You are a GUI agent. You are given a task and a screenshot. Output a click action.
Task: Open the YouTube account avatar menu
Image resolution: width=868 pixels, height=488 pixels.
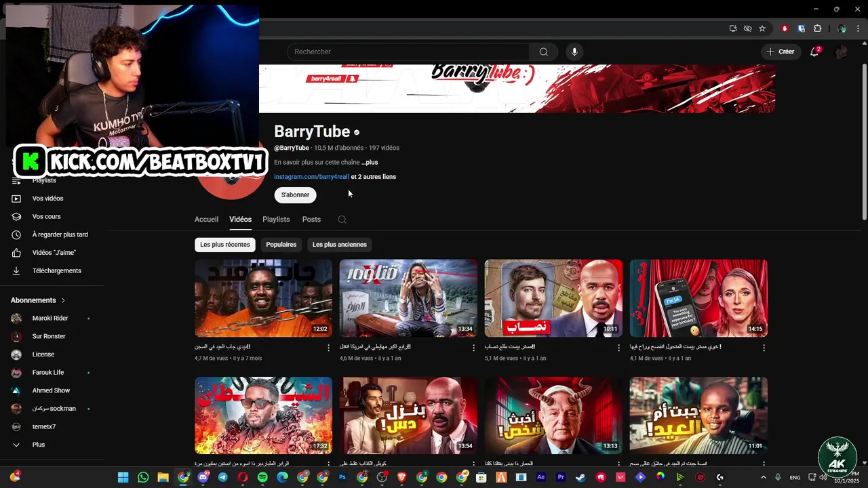pyautogui.click(x=842, y=52)
